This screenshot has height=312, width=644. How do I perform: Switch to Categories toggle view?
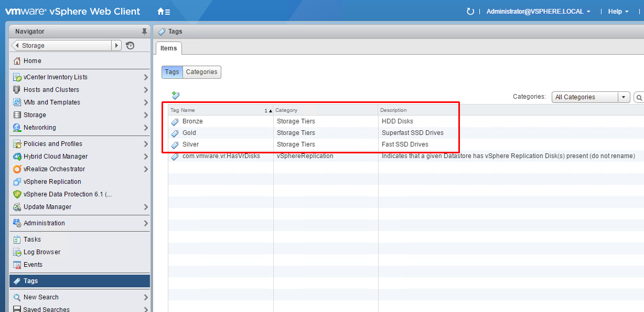coord(202,72)
